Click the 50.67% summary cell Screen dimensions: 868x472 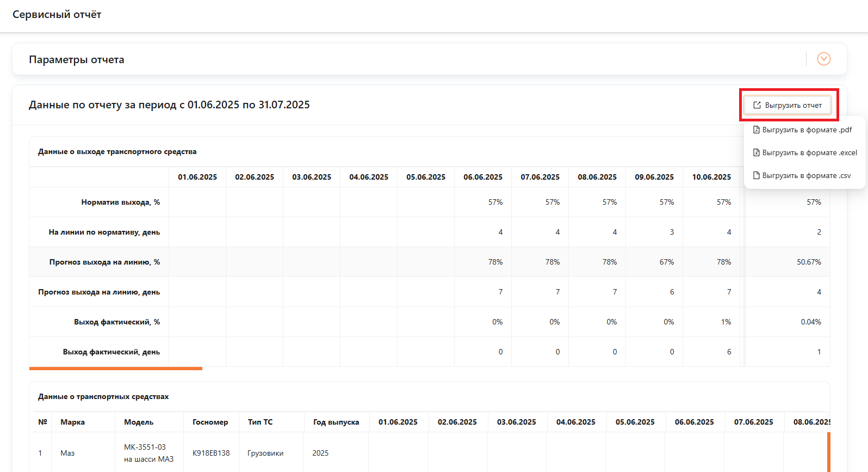tap(809, 262)
